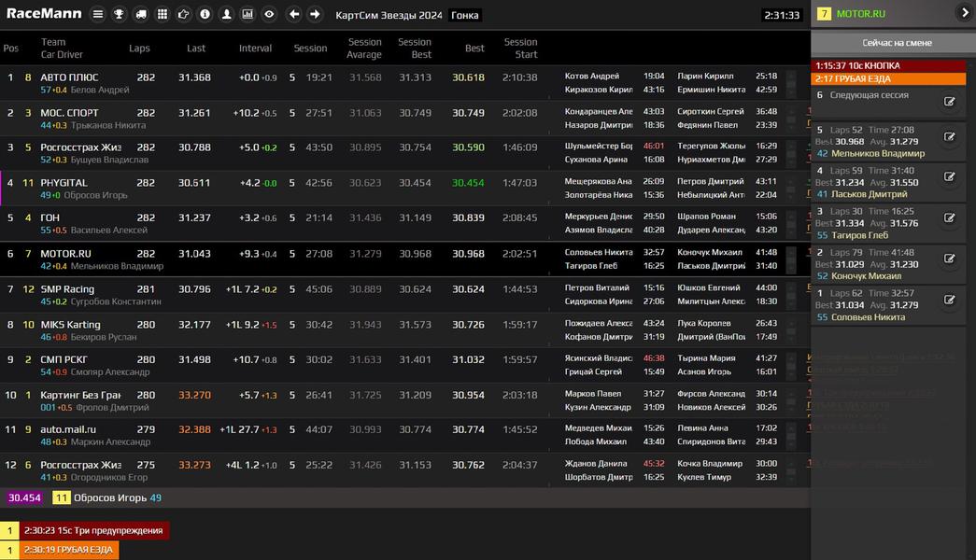Click the thumbs-up hand icon
Viewport: 976px width, 560px height.
[x=184, y=14]
